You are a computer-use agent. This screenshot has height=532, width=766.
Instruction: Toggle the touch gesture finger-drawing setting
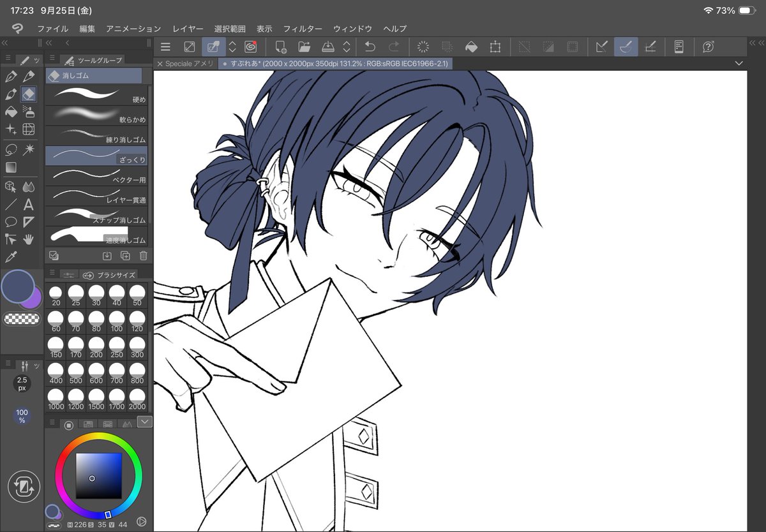(x=214, y=47)
